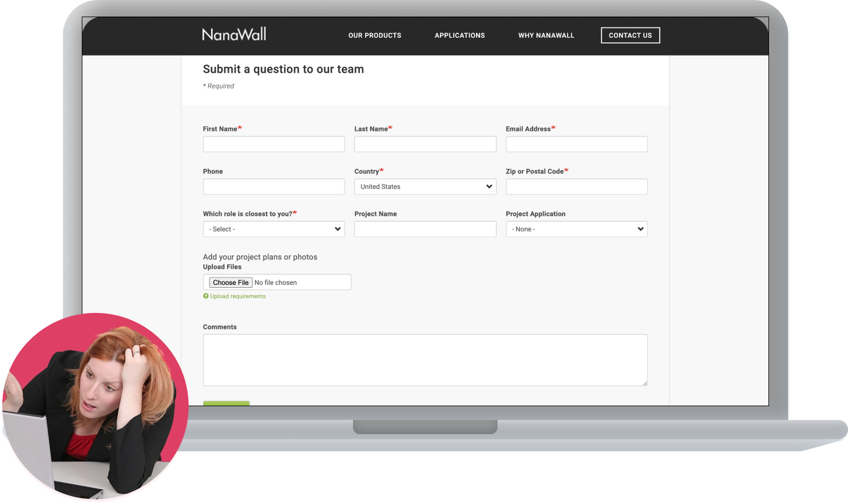Screen dimensions: 848x504
Task: Open the Why NanaWall menu item
Action: [546, 35]
